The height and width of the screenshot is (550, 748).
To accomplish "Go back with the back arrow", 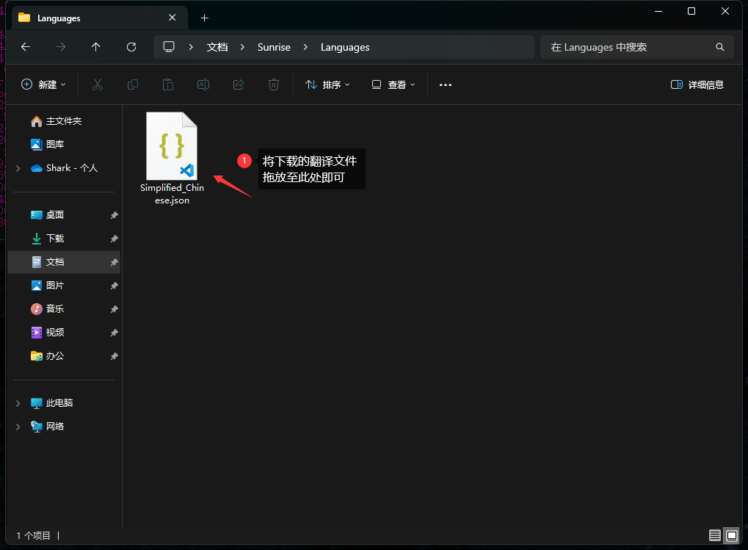I will pyautogui.click(x=26, y=47).
